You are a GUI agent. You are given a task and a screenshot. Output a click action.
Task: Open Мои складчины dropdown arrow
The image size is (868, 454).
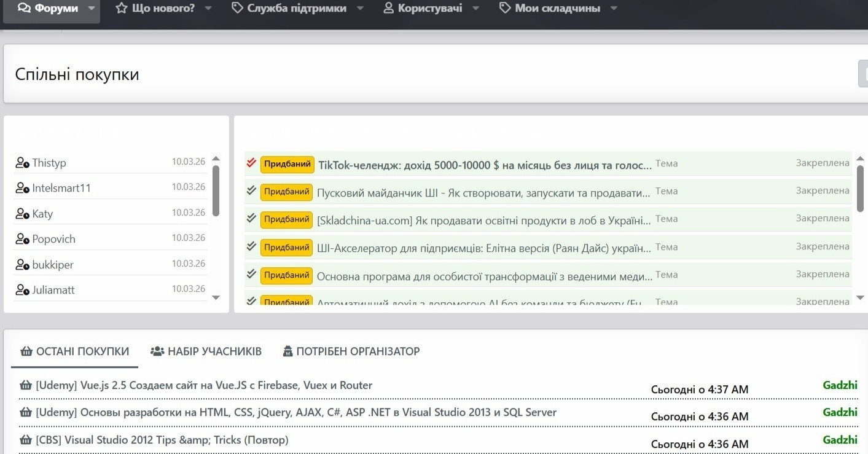tap(614, 9)
